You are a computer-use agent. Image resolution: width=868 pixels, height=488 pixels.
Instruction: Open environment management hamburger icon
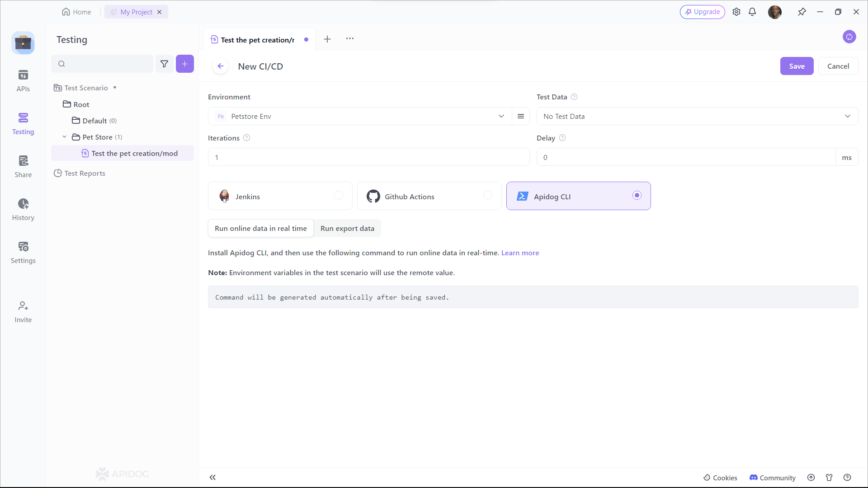tap(521, 116)
